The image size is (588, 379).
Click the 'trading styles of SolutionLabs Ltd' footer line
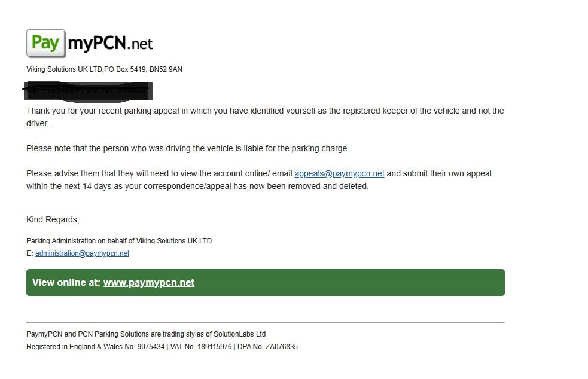tap(146, 334)
